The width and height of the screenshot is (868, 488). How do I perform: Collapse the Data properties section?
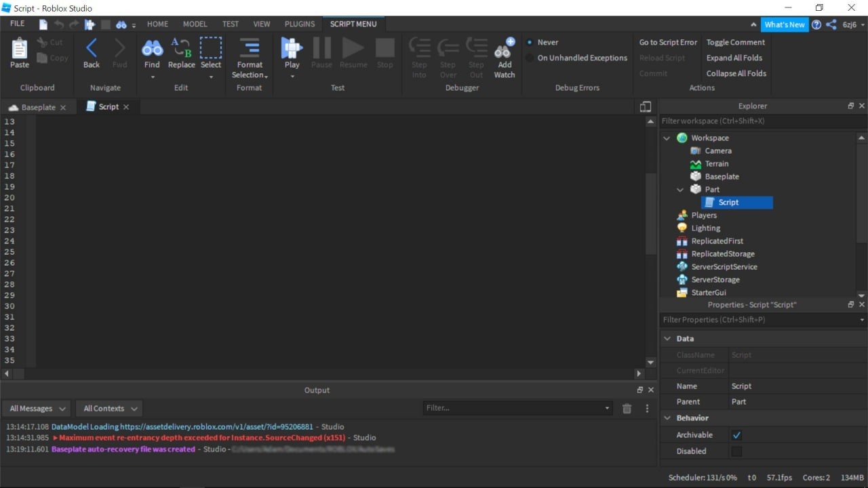coord(667,339)
